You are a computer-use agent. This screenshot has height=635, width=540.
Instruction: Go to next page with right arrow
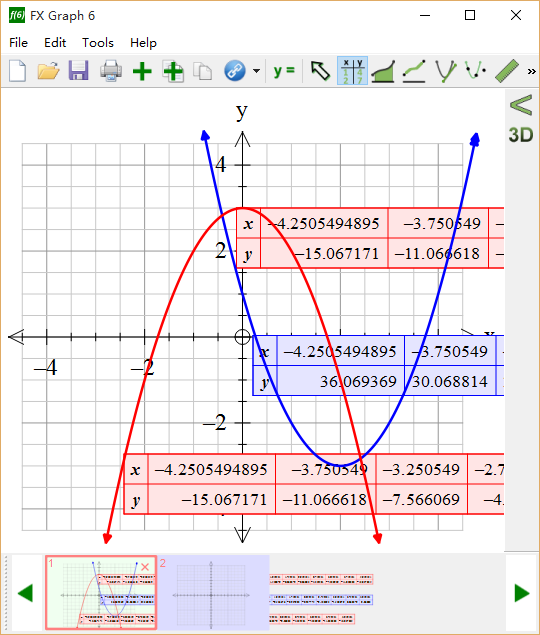[522, 593]
